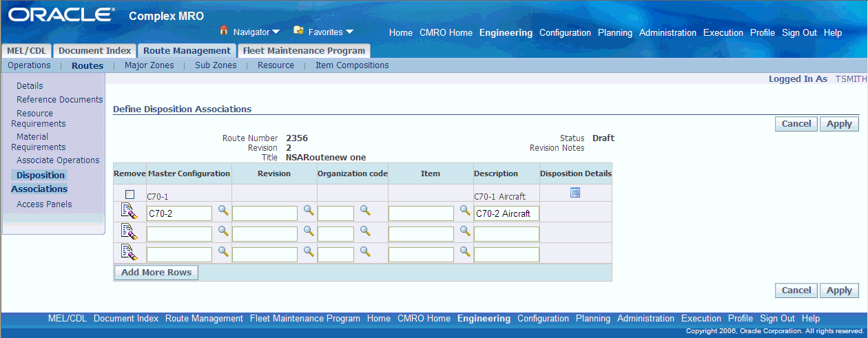Open Associate Operations in side menu
This screenshot has width=868, height=338.
coord(58,160)
